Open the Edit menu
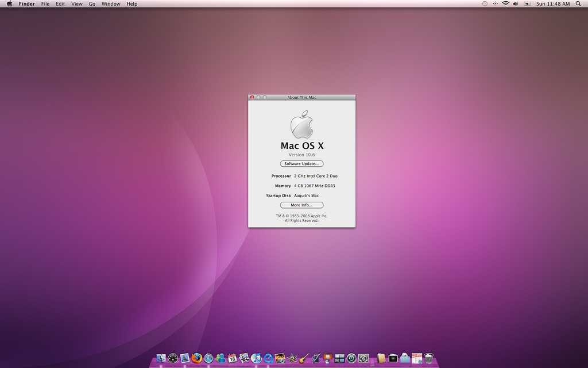The height and width of the screenshot is (368, 588). pyautogui.click(x=60, y=4)
